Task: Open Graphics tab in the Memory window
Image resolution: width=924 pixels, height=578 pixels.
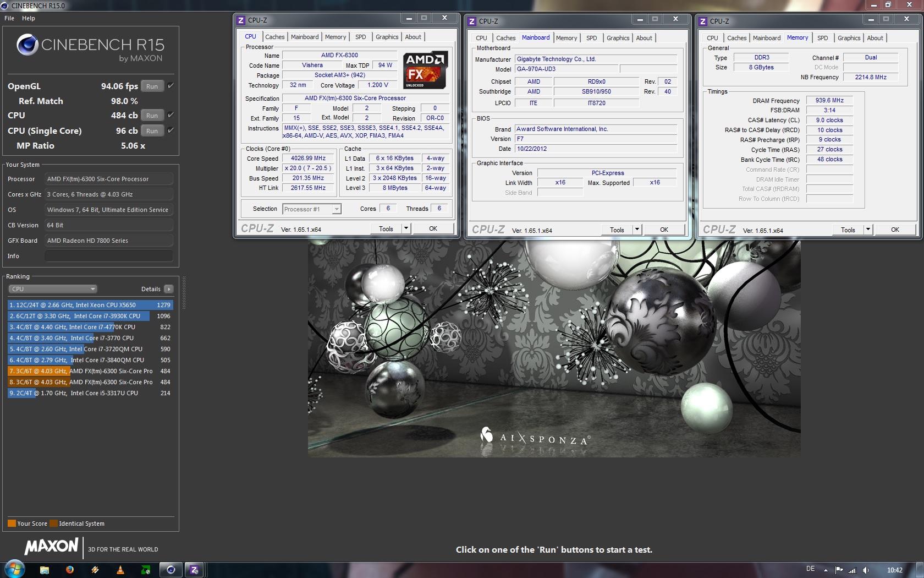Action: tap(849, 38)
